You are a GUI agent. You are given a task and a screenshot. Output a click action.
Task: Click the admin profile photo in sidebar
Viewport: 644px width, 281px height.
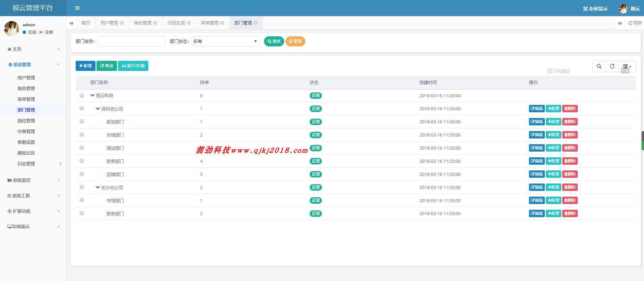click(11, 29)
